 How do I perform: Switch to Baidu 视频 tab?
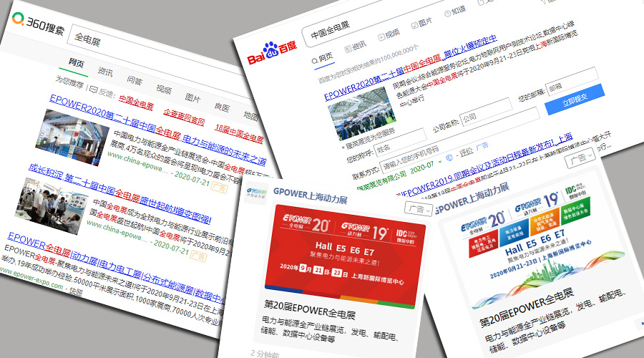point(389,34)
